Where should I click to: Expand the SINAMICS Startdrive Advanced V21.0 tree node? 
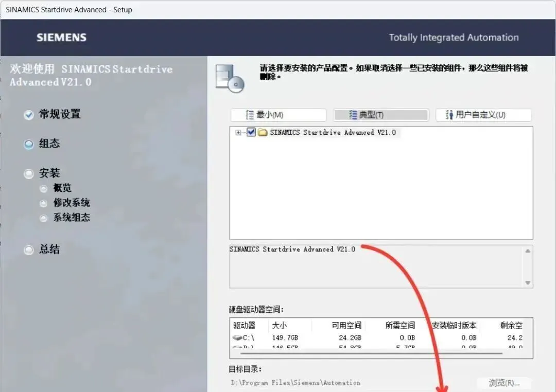point(238,133)
